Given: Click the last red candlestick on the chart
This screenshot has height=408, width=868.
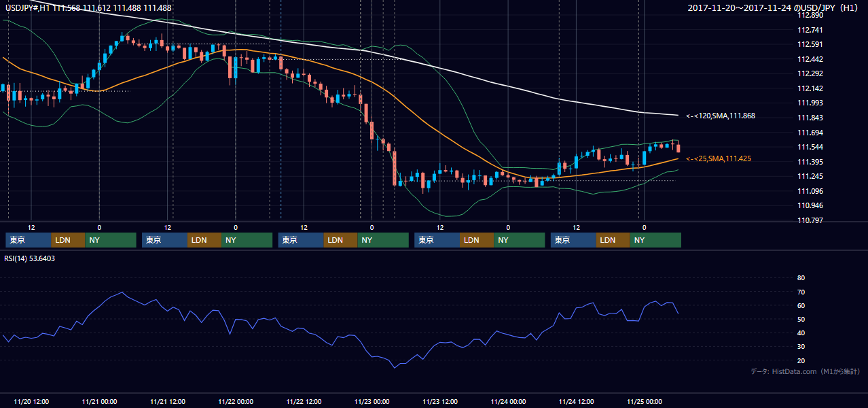Looking at the screenshot, I should [678, 147].
